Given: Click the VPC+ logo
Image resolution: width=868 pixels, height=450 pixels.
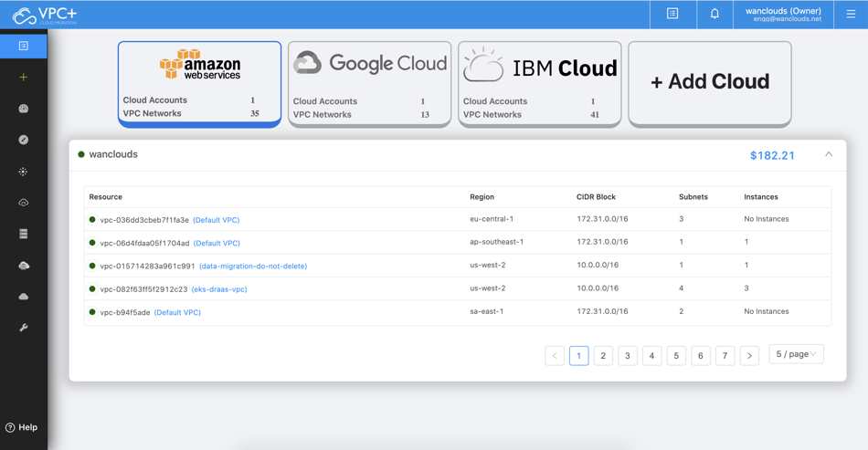Looking at the screenshot, I should [46, 15].
